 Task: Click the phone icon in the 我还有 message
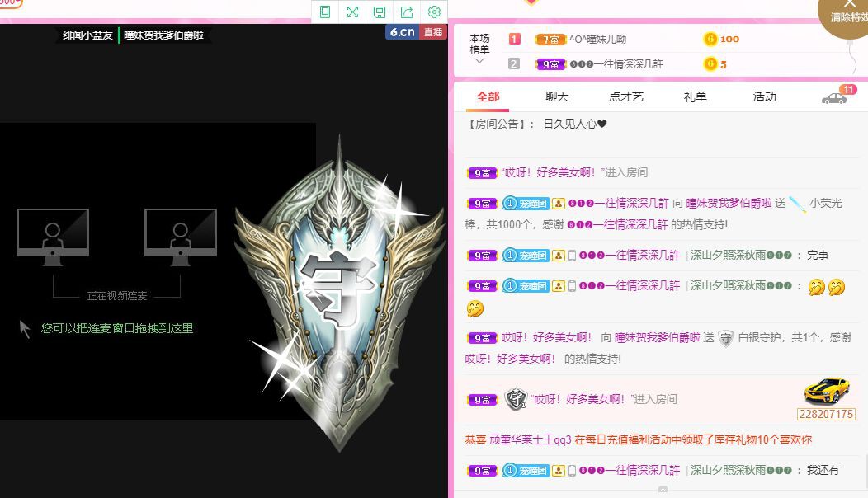(x=572, y=471)
